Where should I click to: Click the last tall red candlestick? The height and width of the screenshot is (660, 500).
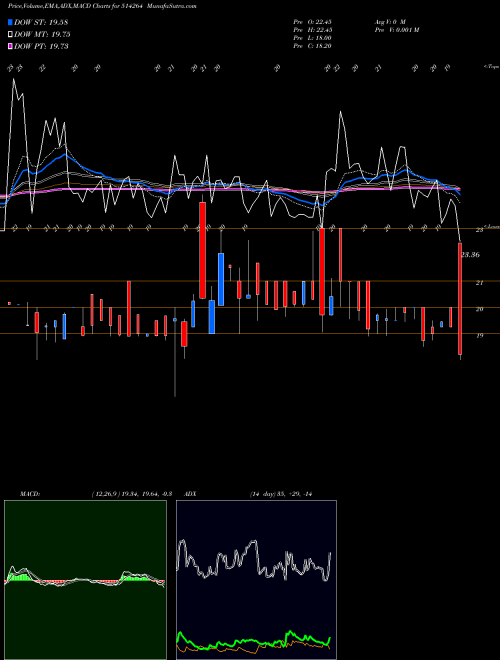point(460,299)
